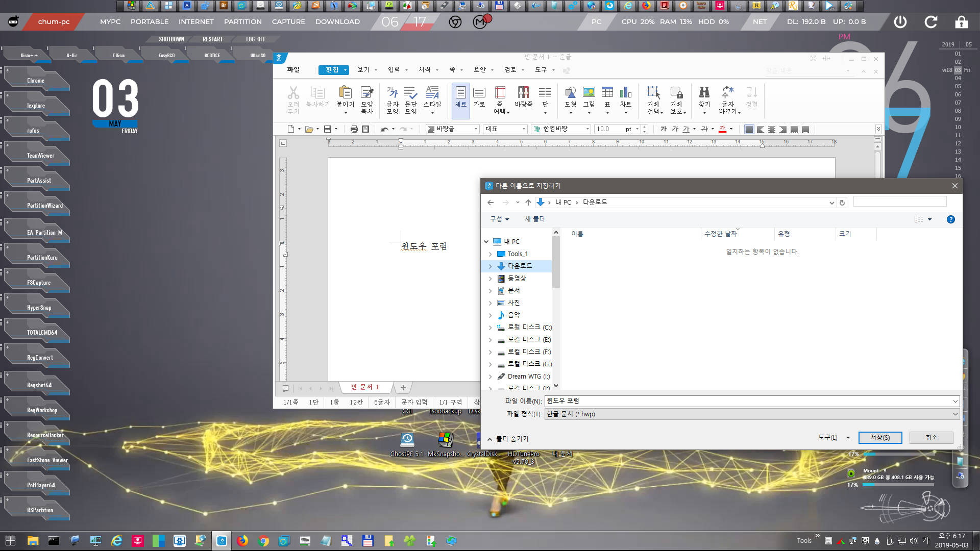Click the SHUTDOWN button on desktop bar
Viewport: 980px width, 551px height.
click(171, 39)
